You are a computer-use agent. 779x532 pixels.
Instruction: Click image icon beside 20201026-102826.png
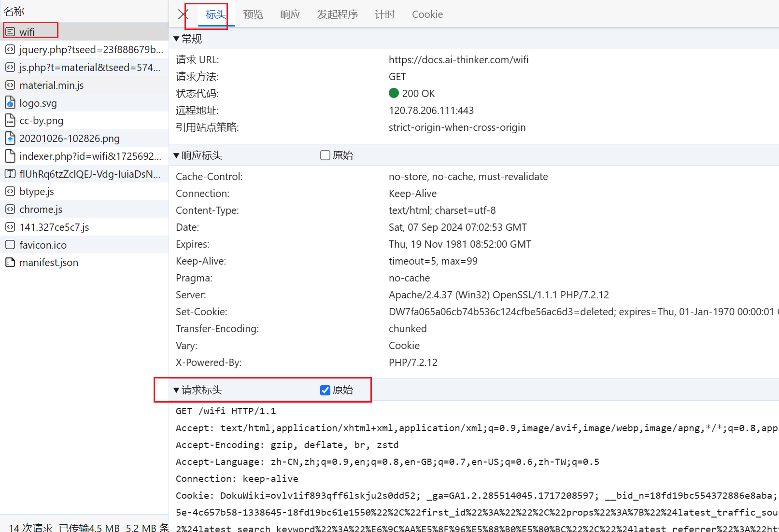pyautogui.click(x=10, y=138)
